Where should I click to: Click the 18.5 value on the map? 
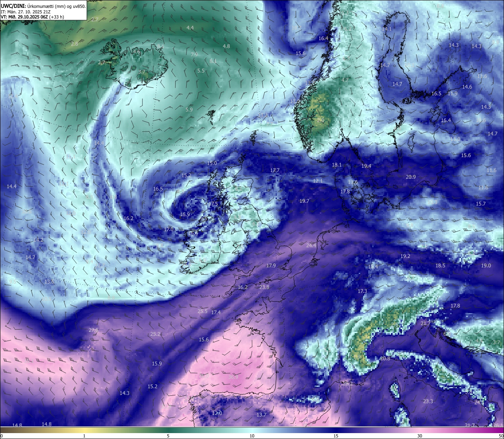tap(440, 265)
